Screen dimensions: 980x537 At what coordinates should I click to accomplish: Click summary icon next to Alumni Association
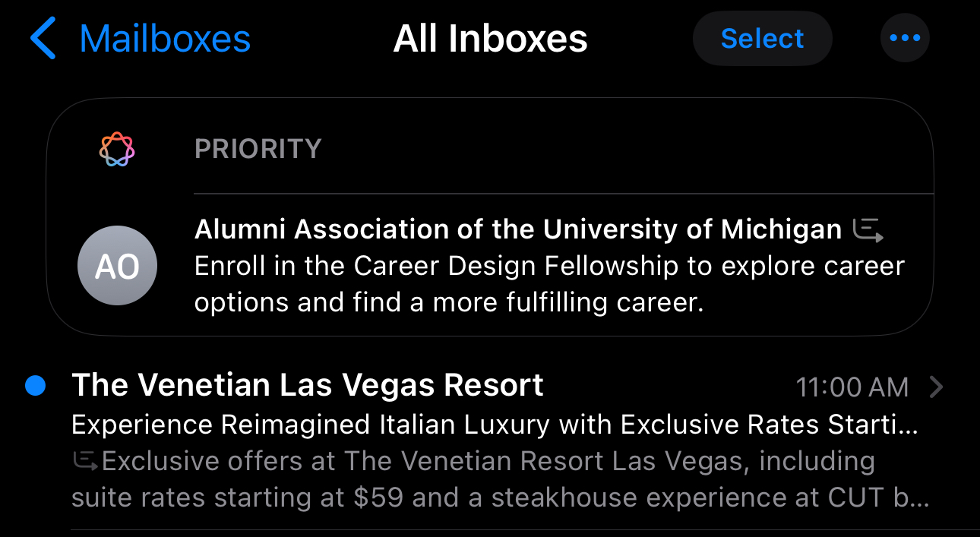868,229
